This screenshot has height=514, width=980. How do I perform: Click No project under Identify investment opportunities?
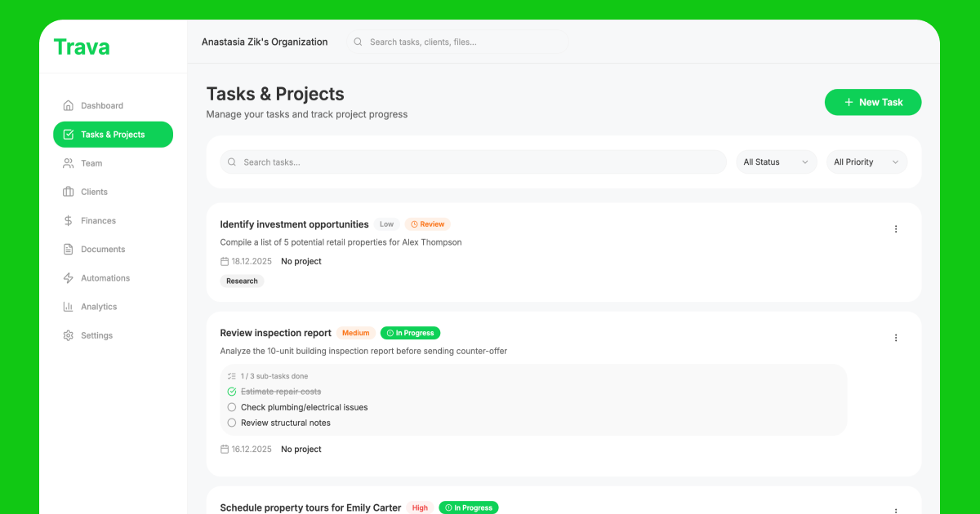tap(301, 261)
